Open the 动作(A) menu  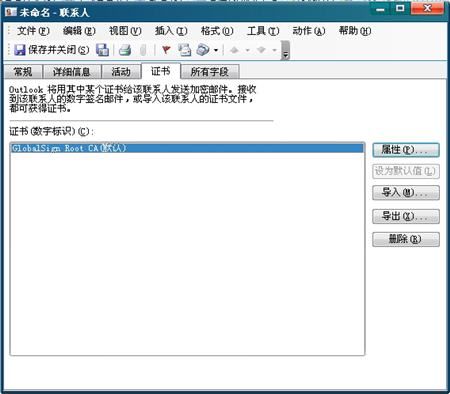coord(309,31)
